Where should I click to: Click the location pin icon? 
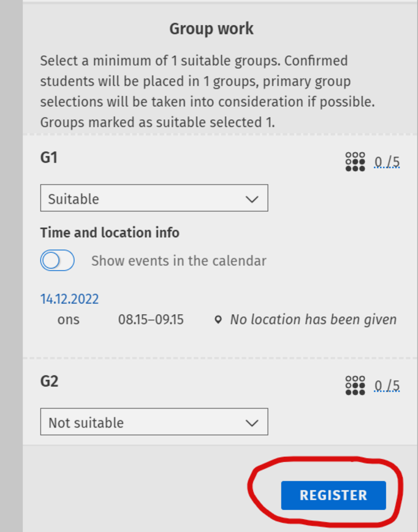tap(218, 320)
